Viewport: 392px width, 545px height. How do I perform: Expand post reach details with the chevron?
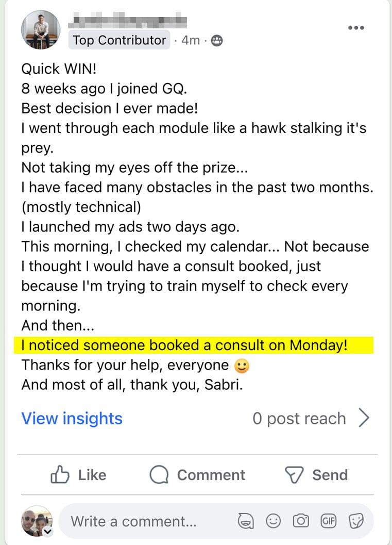(364, 419)
